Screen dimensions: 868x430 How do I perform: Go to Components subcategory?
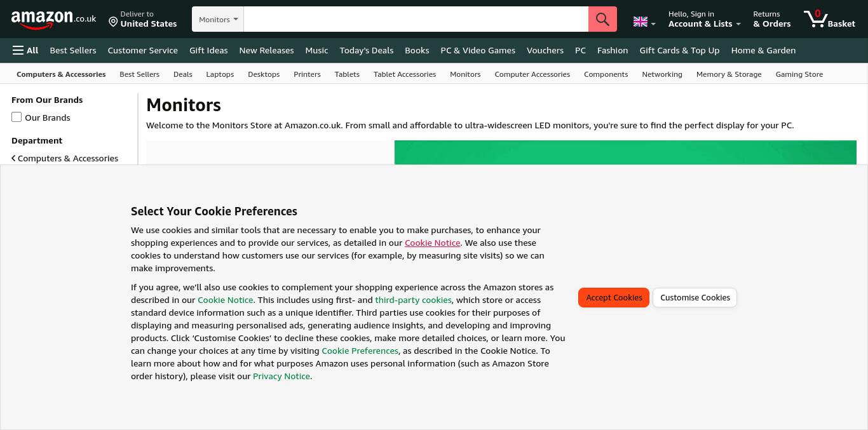(x=606, y=74)
